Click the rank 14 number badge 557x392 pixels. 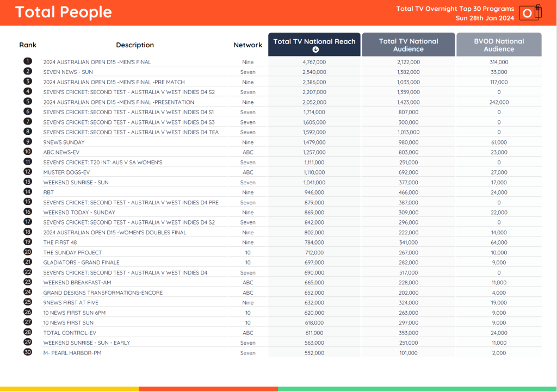28,192
